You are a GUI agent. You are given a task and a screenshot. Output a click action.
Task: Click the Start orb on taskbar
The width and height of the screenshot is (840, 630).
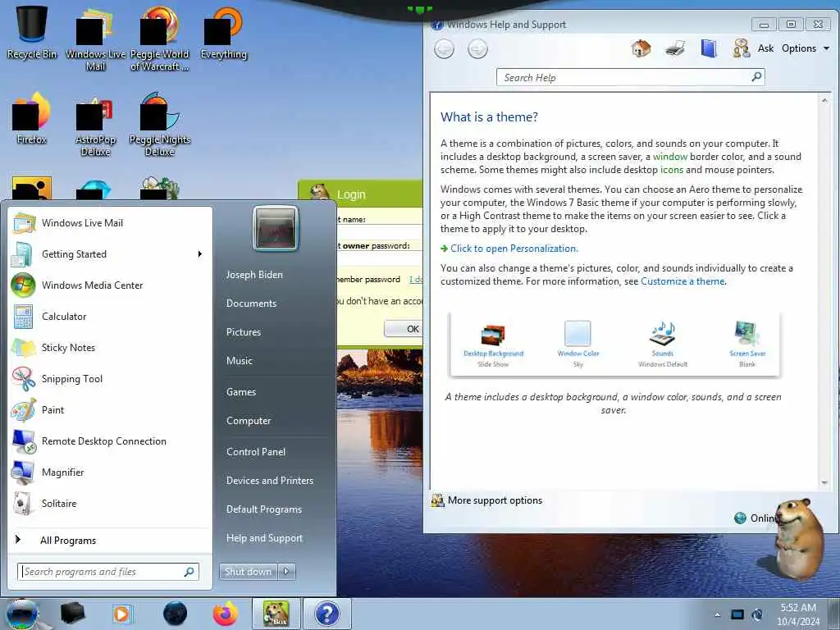22,614
